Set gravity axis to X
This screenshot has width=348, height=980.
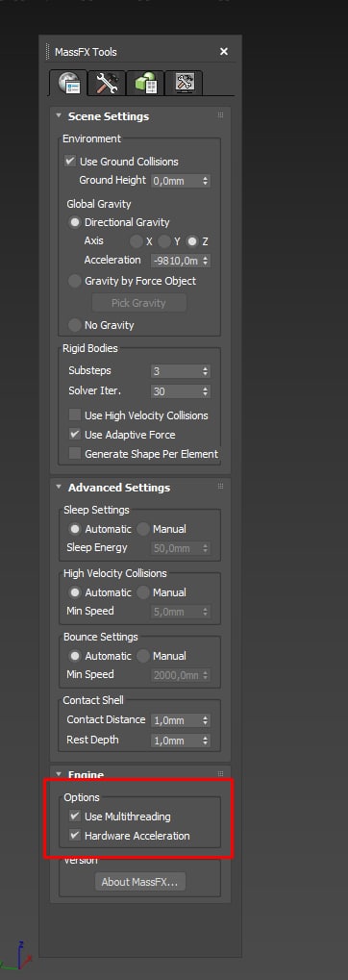coord(136,241)
